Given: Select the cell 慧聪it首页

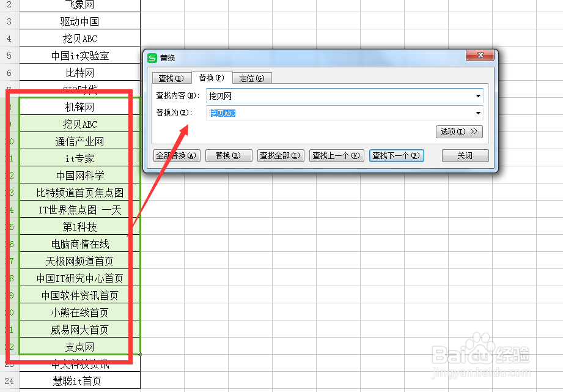Looking at the screenshot, I should pyautogui.click(x=79, y=380).
